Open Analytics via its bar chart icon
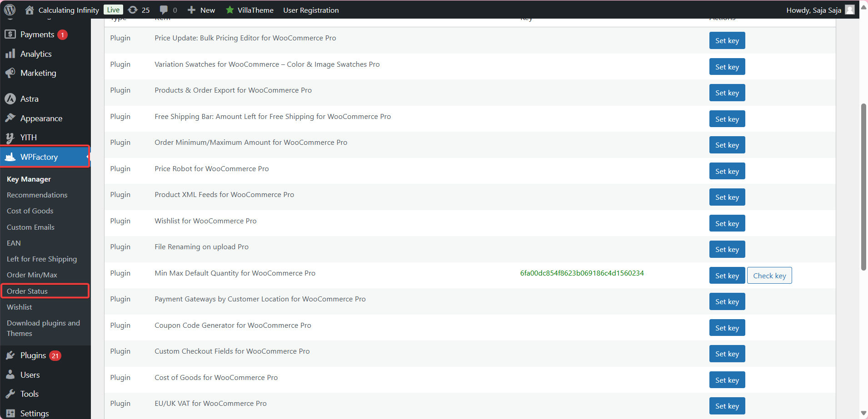This screenshot has height=419, width=868. click(x=10, y=54)
